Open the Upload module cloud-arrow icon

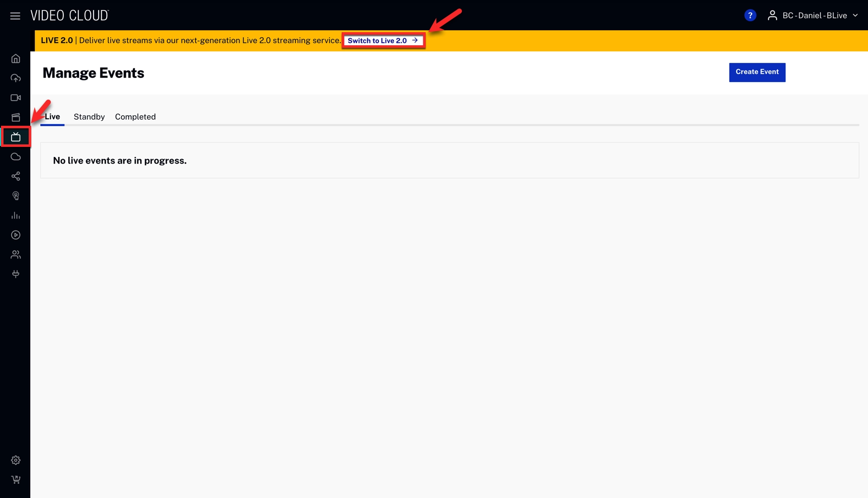(x=16, y=78)
